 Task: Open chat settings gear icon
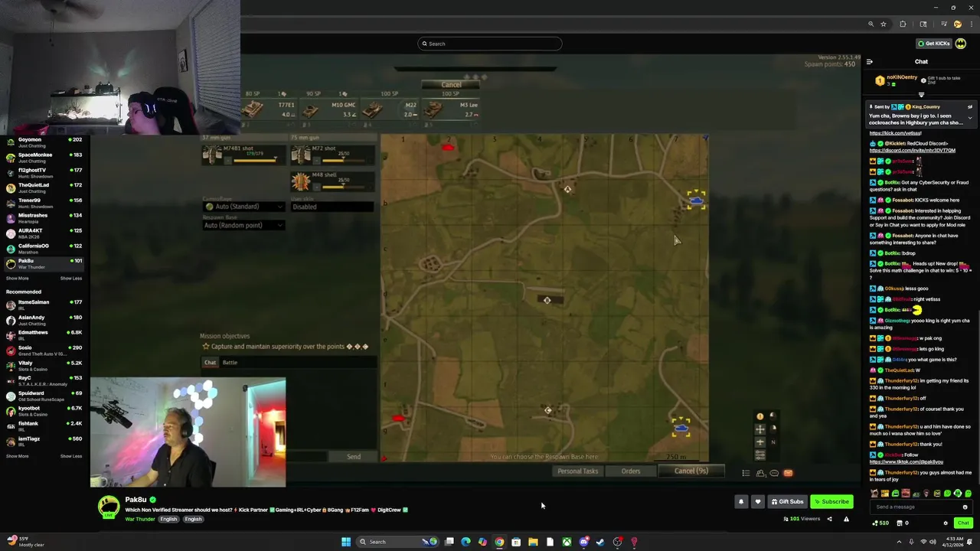click(x=945, y=523)
